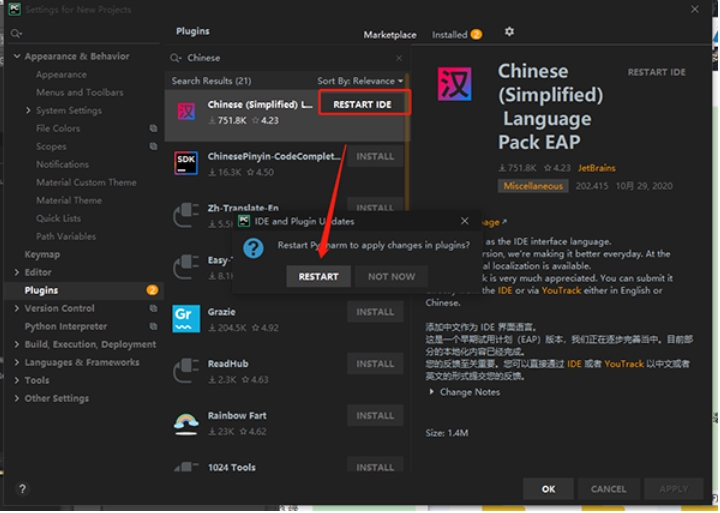Viewport: 720px width, 513px height.
Task: Open the YouTrack link in English description
Action: click(x=561, y=290)
